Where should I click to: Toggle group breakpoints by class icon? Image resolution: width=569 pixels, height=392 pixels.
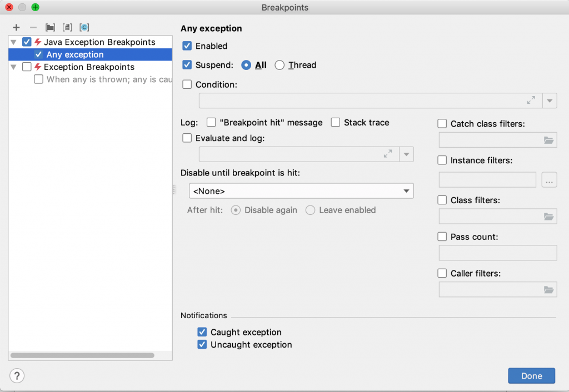click(x=84, y=27)
